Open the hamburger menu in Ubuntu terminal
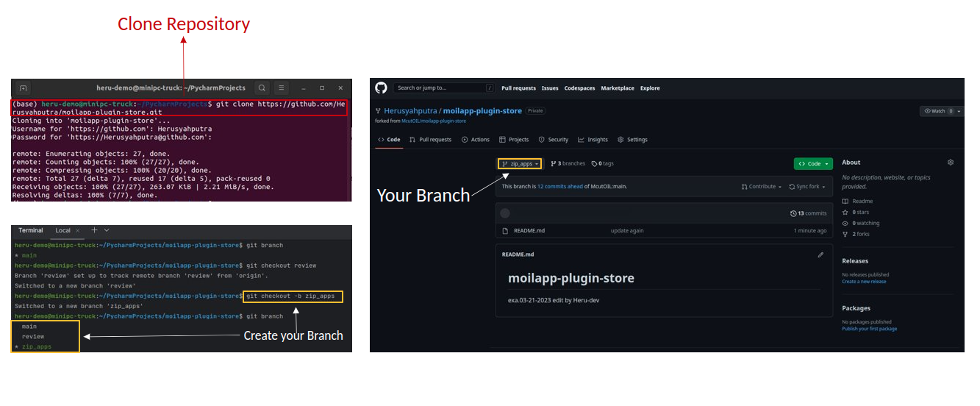Screen dimensions: 980x406 coord(281,88)
